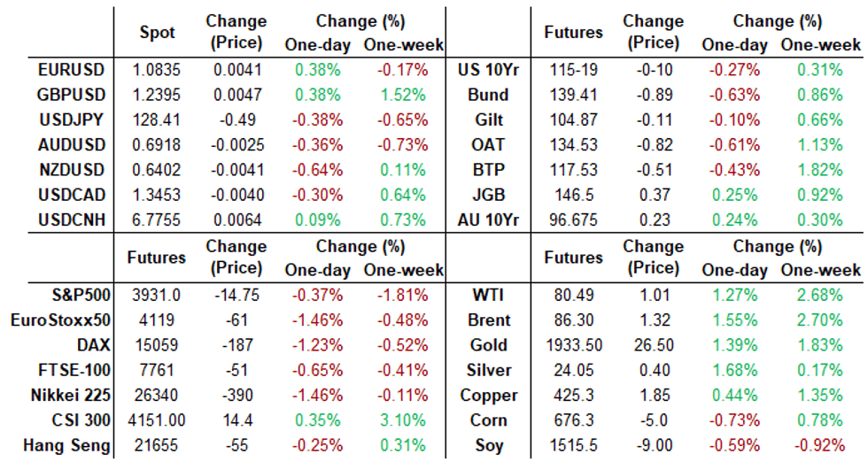Viewport: 868px width, 462px height.
Task: Click the WTI futures value 80.49
Action: click(574, 294)
